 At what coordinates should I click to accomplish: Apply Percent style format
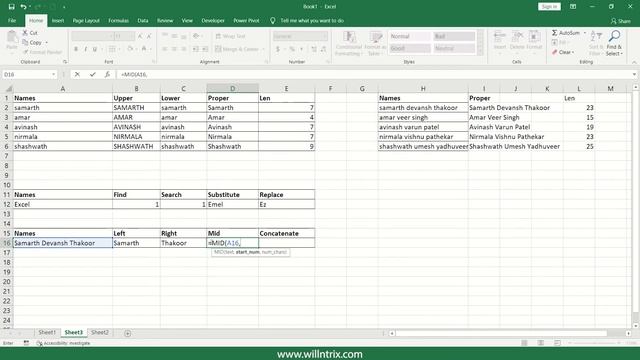(x=292, y=49)
